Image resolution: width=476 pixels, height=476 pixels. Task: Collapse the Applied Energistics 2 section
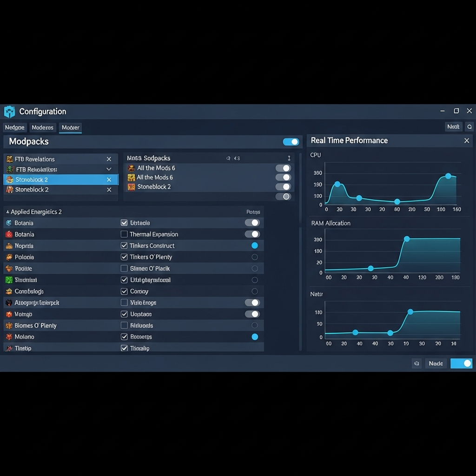pyautogui.click(x=7, y=212)
